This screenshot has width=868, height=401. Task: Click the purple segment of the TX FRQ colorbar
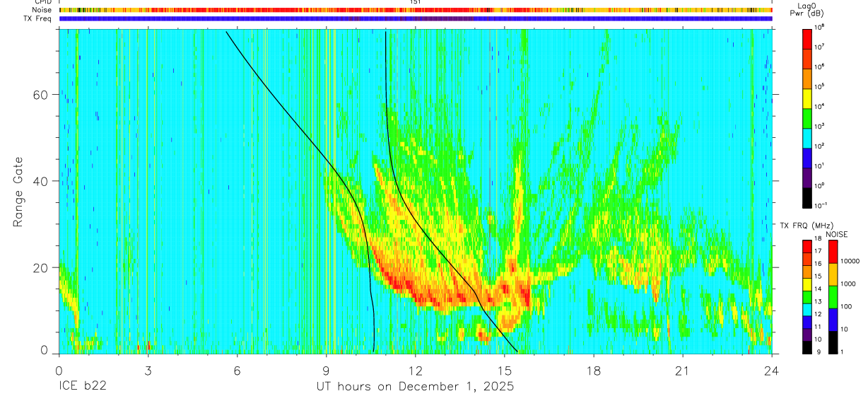pos(807,335)
